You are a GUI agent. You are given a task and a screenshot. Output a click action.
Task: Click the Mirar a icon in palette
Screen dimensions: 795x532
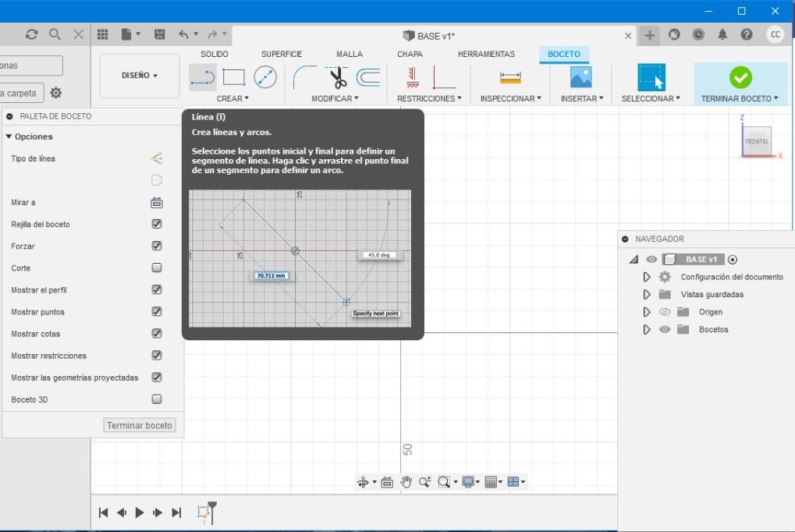(157, 202)
